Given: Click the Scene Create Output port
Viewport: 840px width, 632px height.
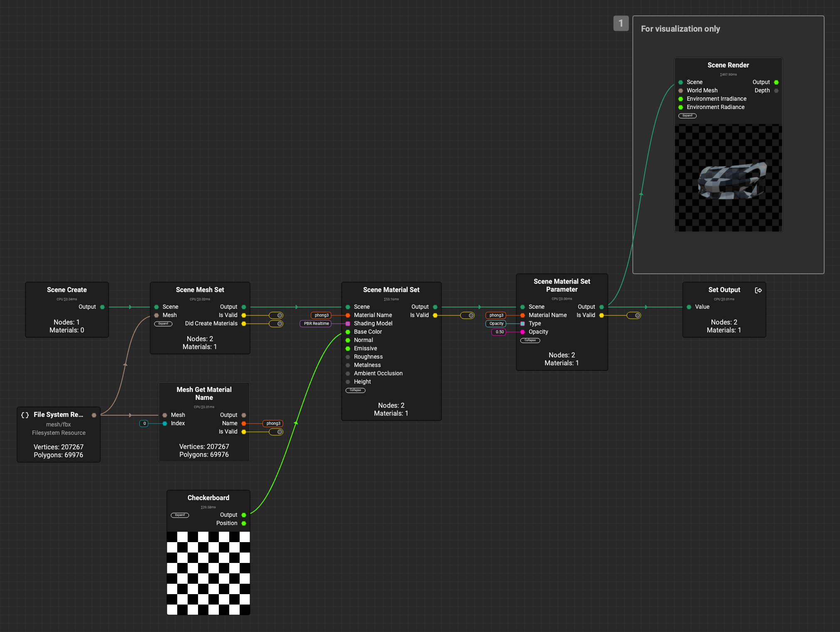Looking at the screenshot, I should pos(102,307).
